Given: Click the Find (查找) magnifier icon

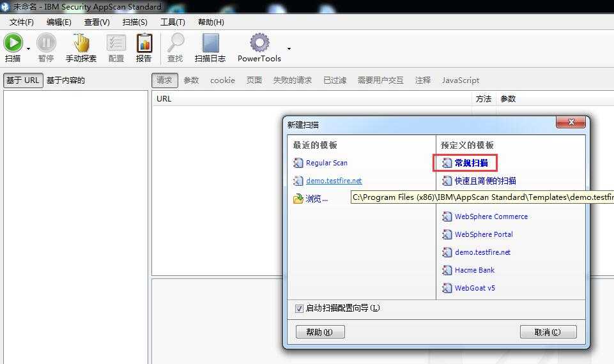Looking at the screenshot, I should [x=176, y=43].
